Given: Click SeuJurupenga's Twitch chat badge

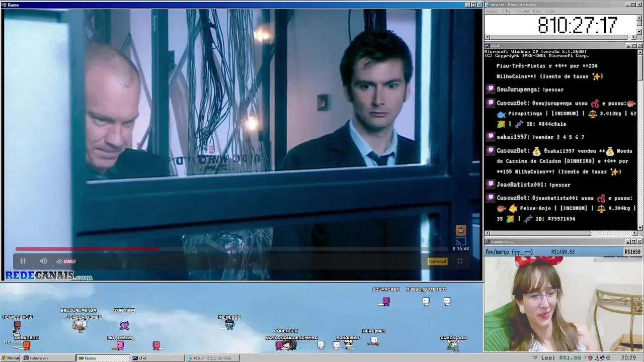Looking at the screenshot, I should [x=491, y=89].
